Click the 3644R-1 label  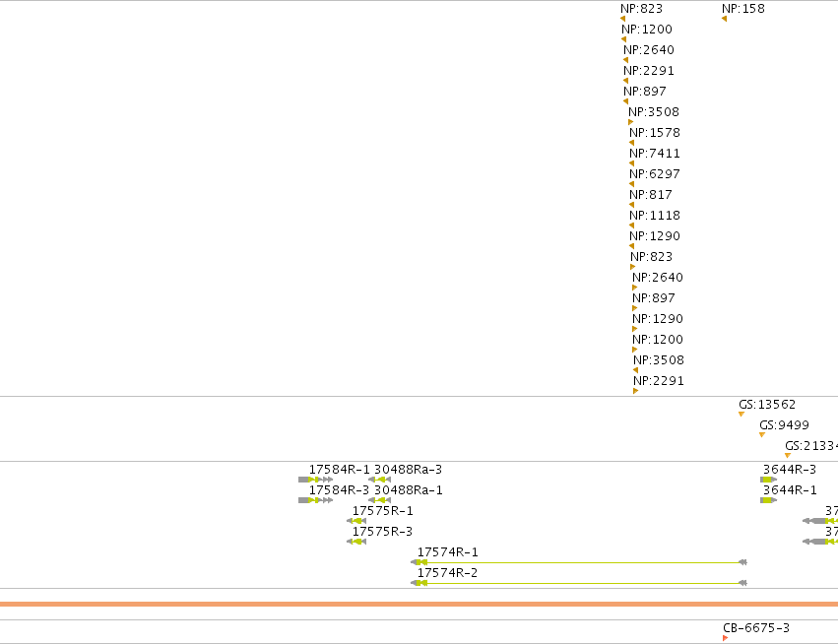790,490
